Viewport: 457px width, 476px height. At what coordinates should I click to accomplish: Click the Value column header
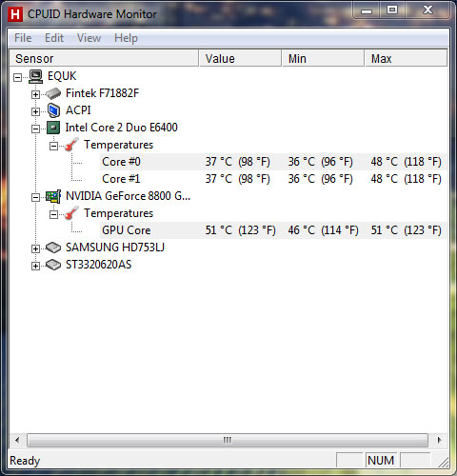click(240, 58)
